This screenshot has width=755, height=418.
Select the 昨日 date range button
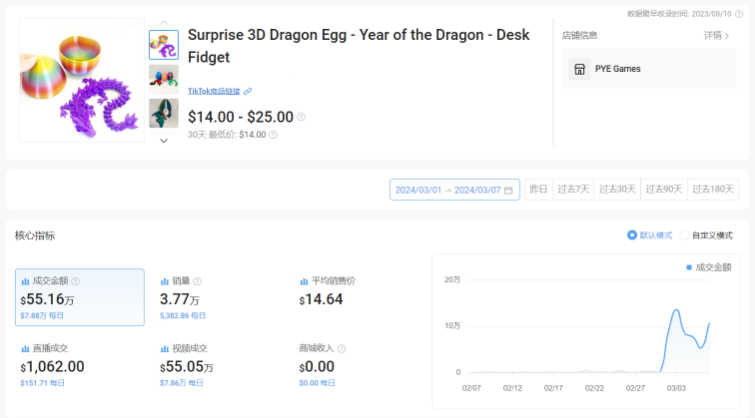coord(538,190)
